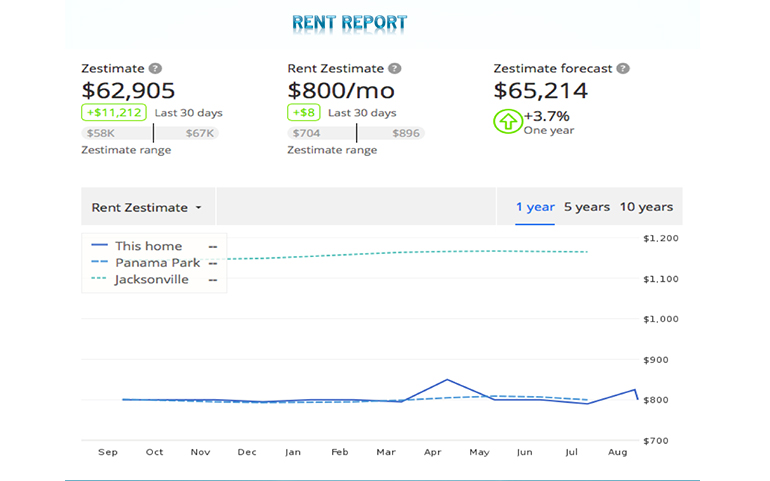Click the Zestimate range bar marker
This screenshot has width=770, height=481.
click(x=153, y=133)
